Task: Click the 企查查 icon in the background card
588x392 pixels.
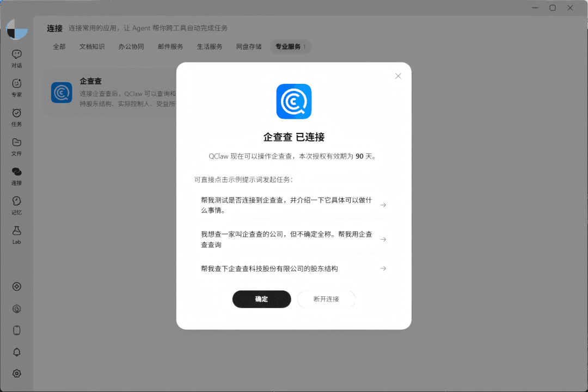Action: pos(62,92)
